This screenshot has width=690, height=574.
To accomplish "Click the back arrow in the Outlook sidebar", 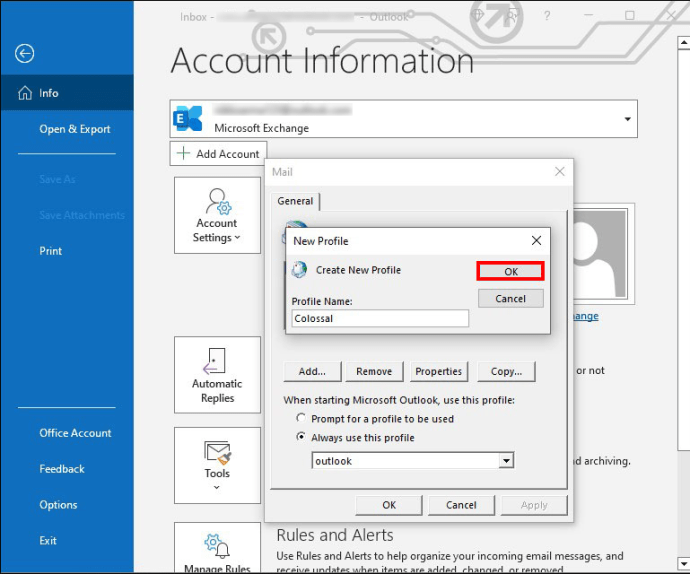I will pos(24,54).
